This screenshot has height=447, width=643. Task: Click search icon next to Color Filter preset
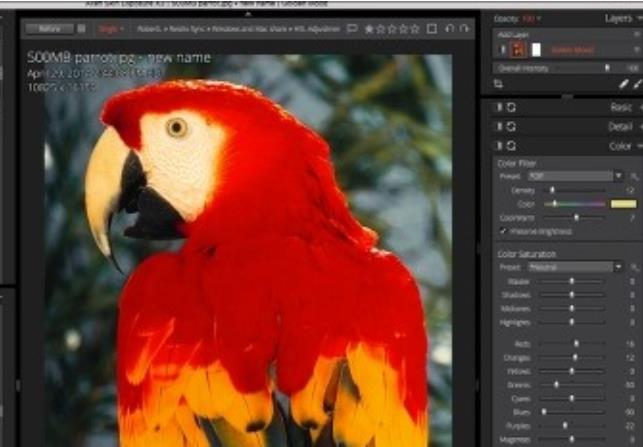click(634, 176)
